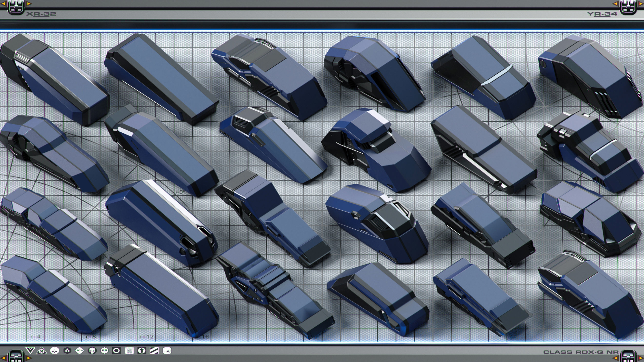Select the alien head circle icon
This screenshot has height=362, width=644.
[54, 351]
